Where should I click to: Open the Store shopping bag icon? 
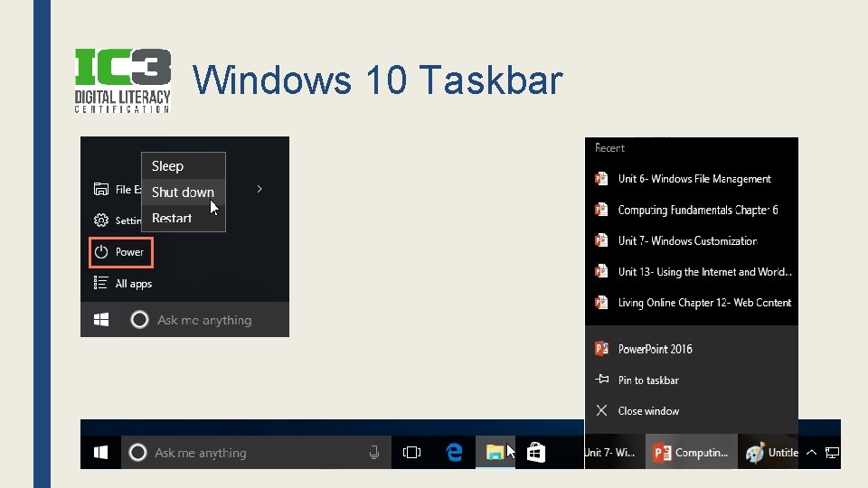[x=536, y=453]
